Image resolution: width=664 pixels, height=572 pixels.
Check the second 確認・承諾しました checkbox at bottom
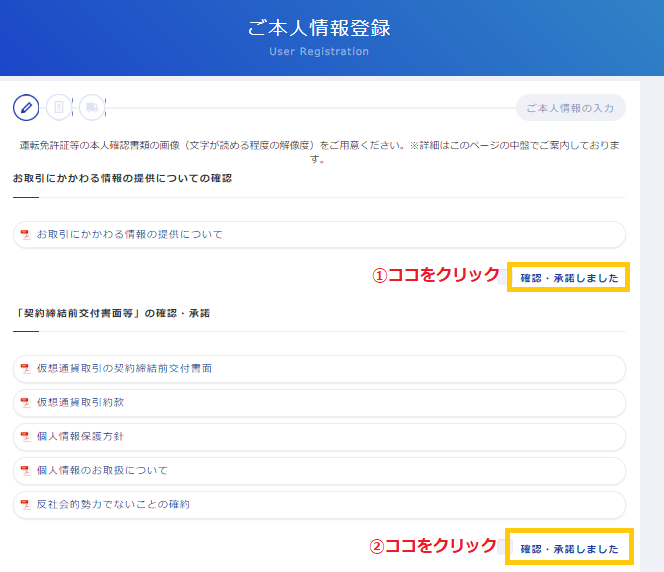[503, 547]
